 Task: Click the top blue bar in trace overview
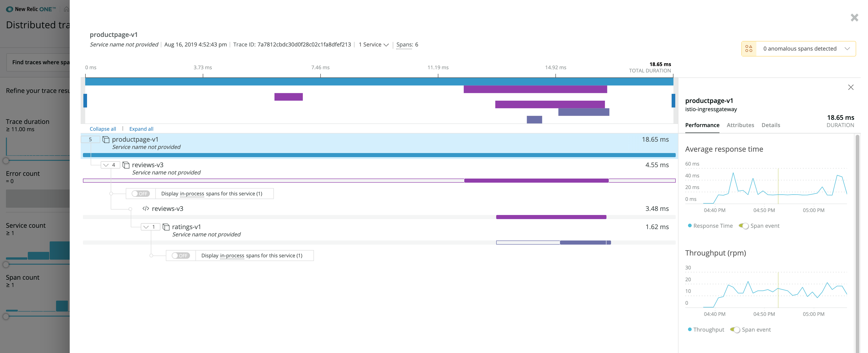point(379,82)
